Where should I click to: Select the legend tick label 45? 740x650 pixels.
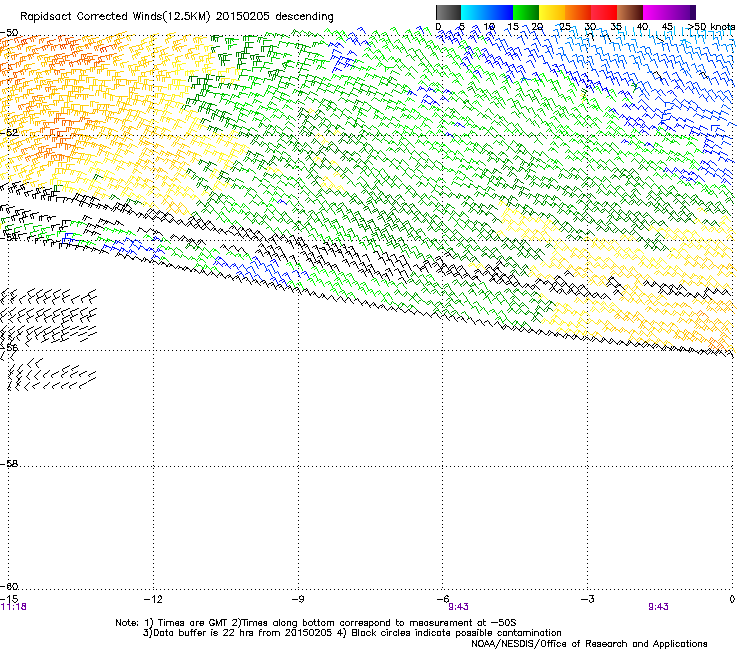click(667, 27)
